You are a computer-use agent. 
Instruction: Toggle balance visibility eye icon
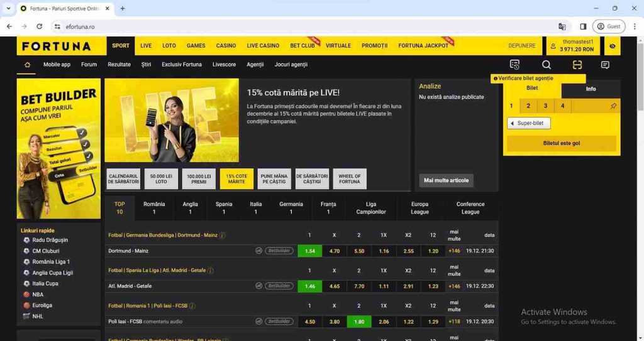pyautogui.click(x=612, y=46)
